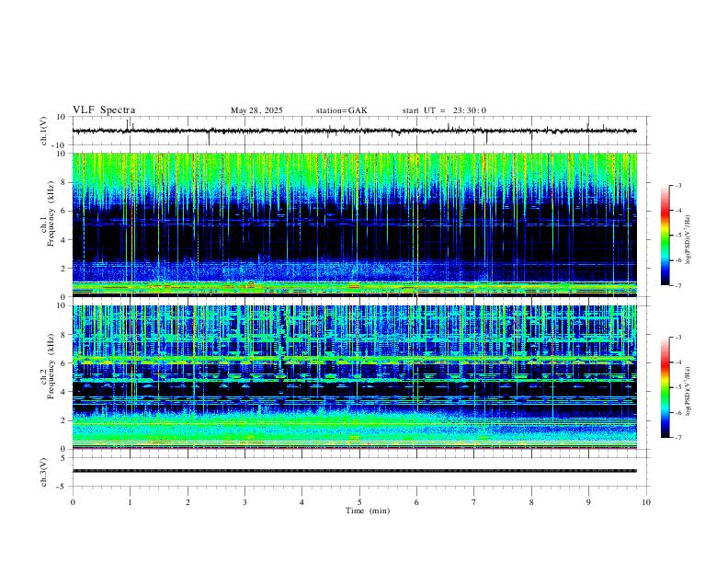Click the 'ch.1(V)' waveform axis label
728x563 pixels.
pyautogui.click(x=44, y=131)
